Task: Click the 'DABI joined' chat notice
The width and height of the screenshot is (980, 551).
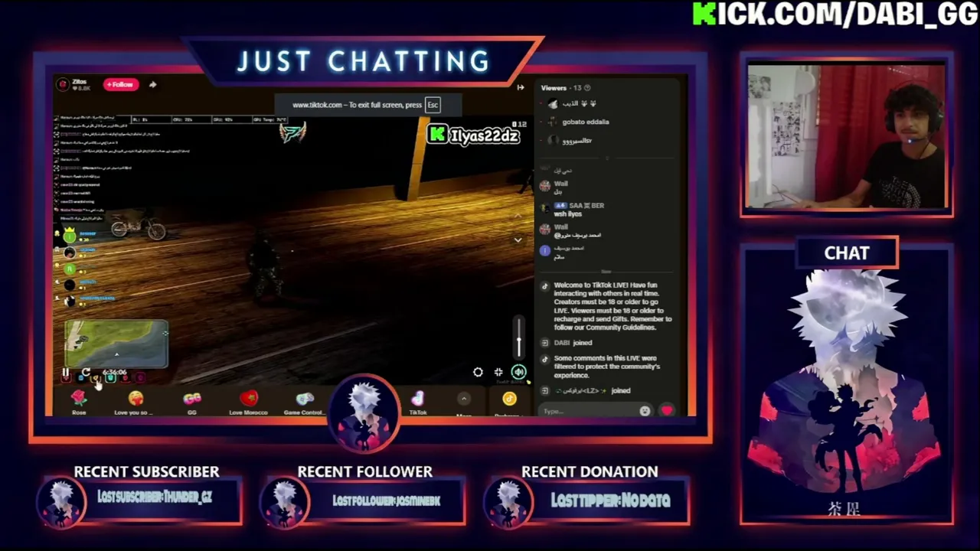Action: [573, 343]
